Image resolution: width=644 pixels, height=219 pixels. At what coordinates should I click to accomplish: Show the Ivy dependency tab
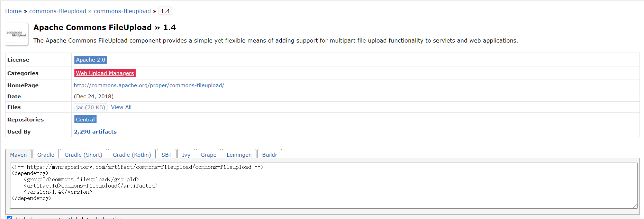click(x=186, y=155)
